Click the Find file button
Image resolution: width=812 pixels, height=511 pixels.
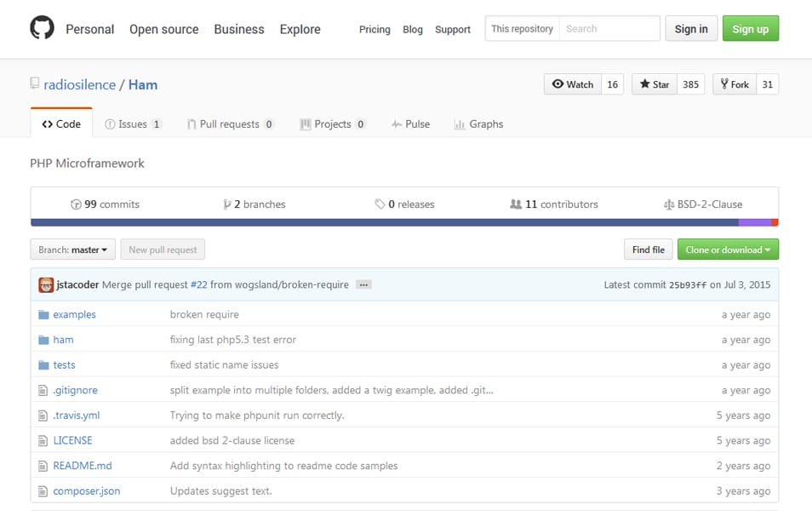(648, 250)
